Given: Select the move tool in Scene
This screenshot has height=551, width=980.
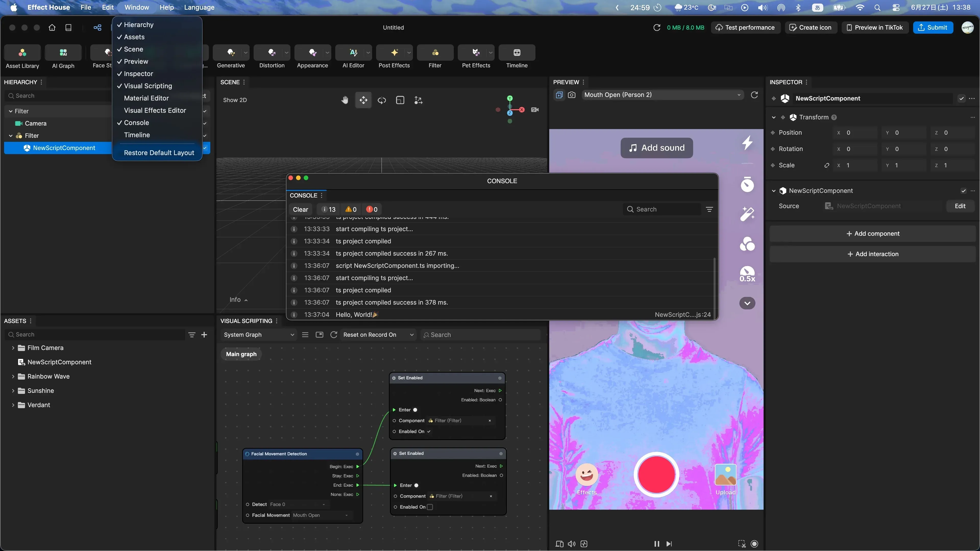Looking at the screenshot, I should coord(363,100).
